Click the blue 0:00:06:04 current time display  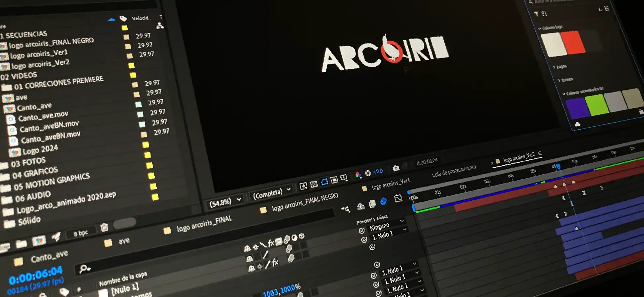coord(35,276)
